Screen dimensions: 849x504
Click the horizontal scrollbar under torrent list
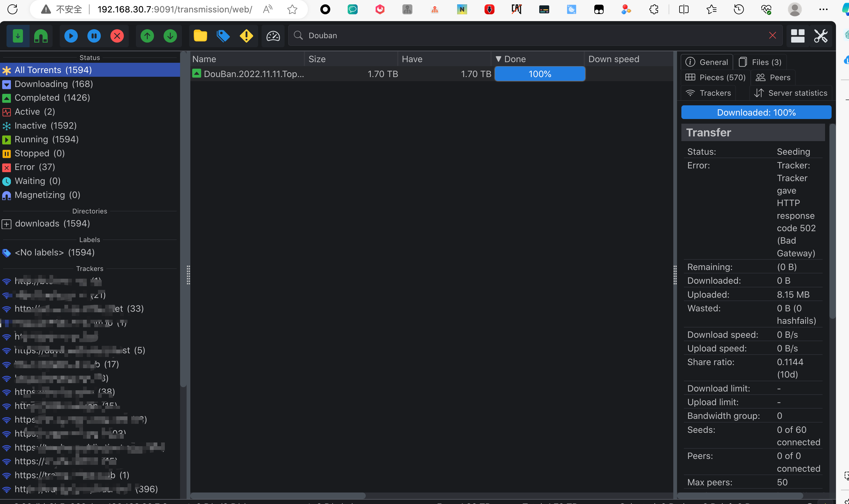click(278, 496)
